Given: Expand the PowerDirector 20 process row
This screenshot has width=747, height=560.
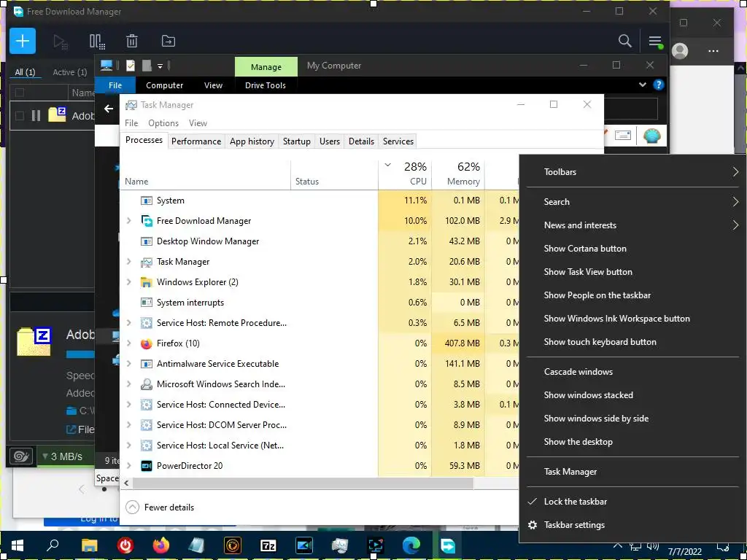Looking at the screenshot, I should 128,466.
